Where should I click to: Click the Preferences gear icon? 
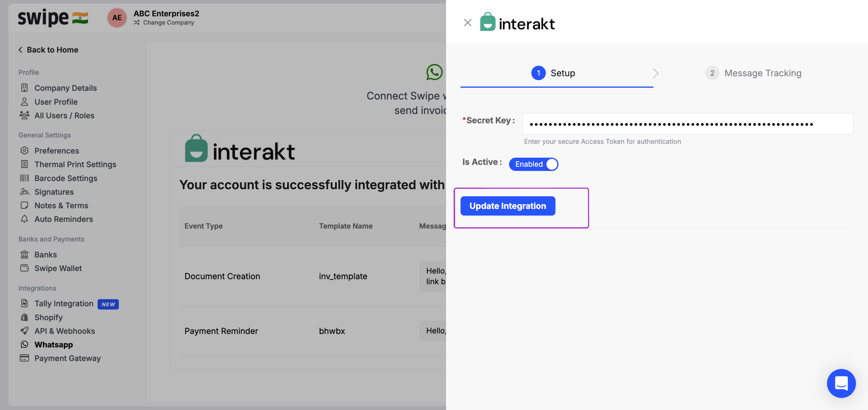pos(24,150)
